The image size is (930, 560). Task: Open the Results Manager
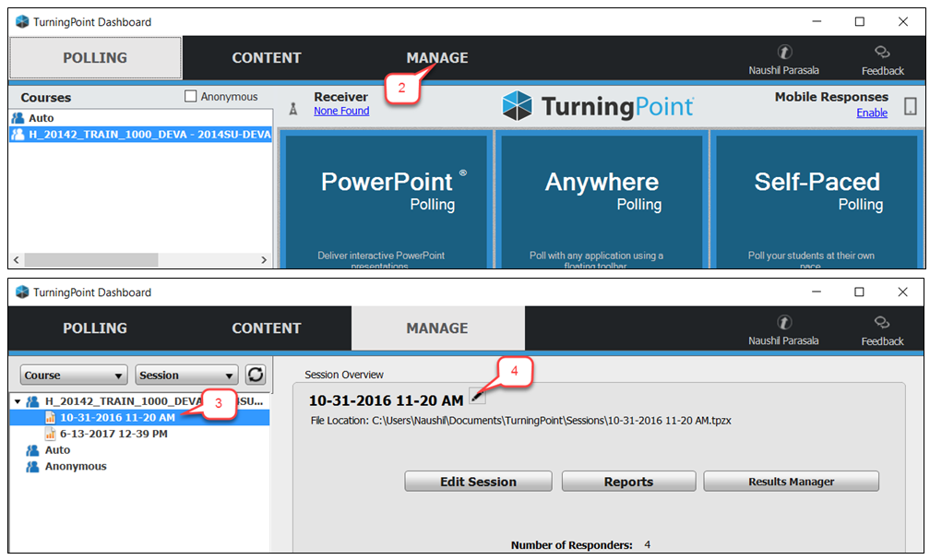coord(792,482)
